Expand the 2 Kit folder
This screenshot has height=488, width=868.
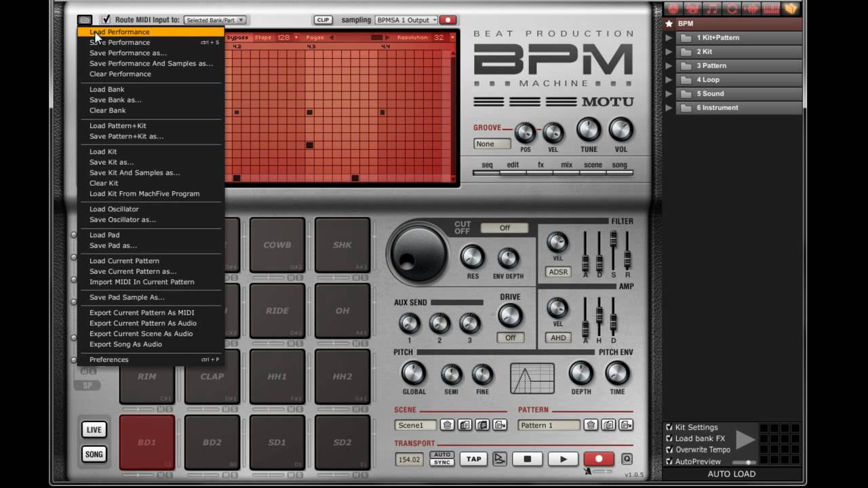tap(669, 52)
